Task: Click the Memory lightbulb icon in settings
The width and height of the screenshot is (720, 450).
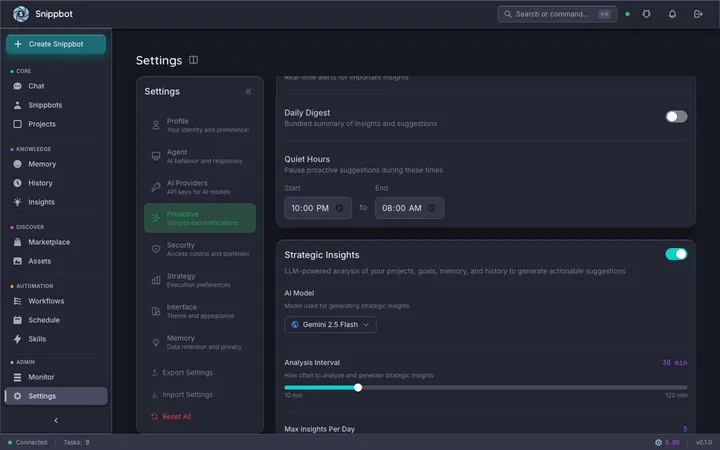Action: click(x=156, y=342)
